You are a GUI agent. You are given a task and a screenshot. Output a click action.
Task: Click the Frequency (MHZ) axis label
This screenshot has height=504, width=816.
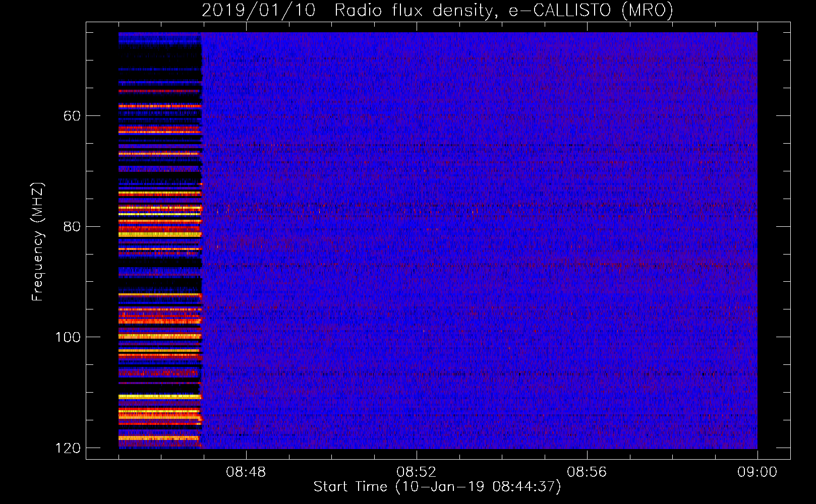click(38, 242)
